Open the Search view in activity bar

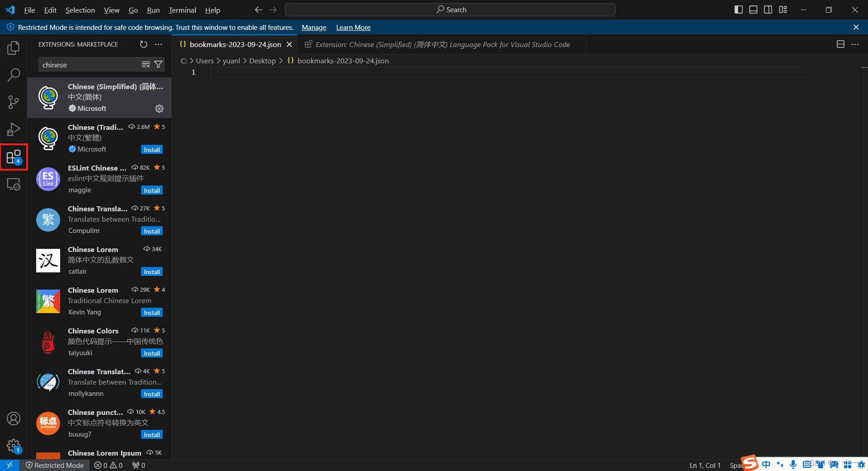(x=14, y=75)
